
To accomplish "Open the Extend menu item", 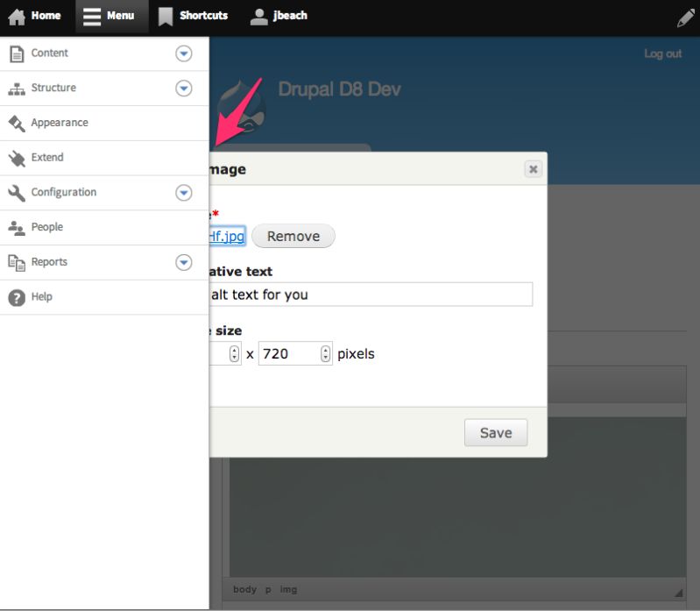I will pyautogui.click(x=47, y=158).
